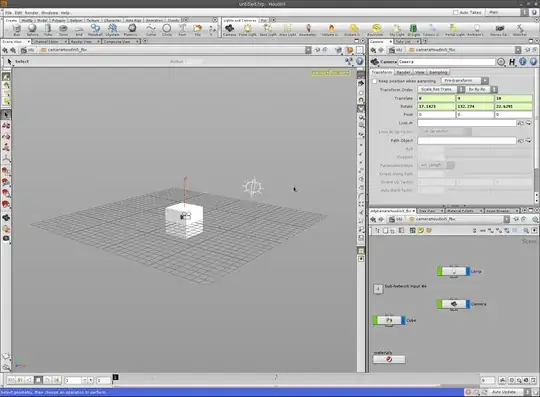Open the Pre-transform dropdown

coord(465,81)
